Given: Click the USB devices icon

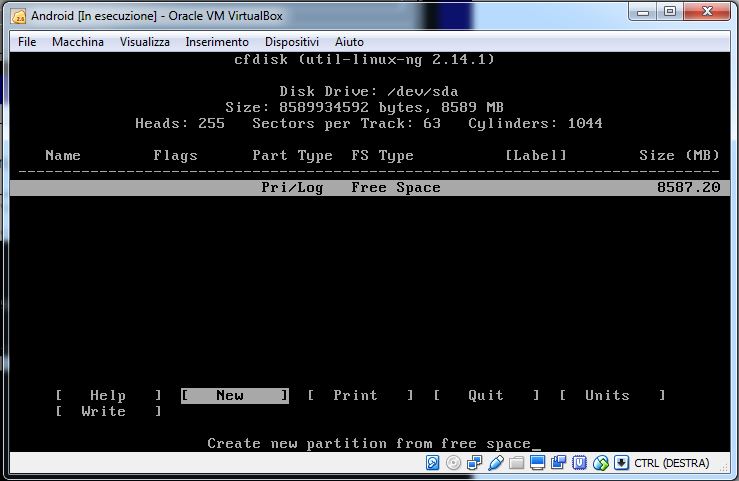Looking at the screenshot, I should 496,463.
